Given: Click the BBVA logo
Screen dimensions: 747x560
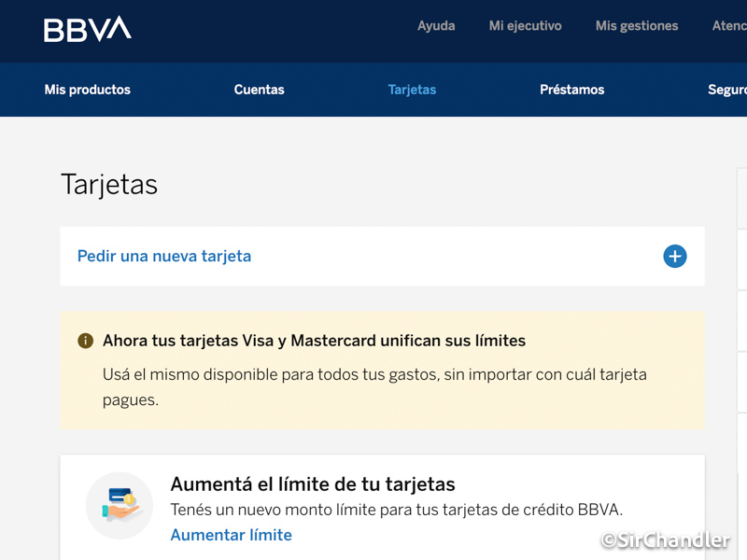Looking at the screenshot, I should coord(88,28).
